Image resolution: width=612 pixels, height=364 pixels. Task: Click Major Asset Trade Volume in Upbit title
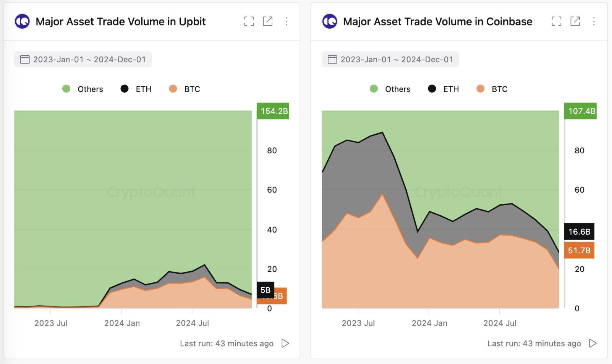pos(121,22)
